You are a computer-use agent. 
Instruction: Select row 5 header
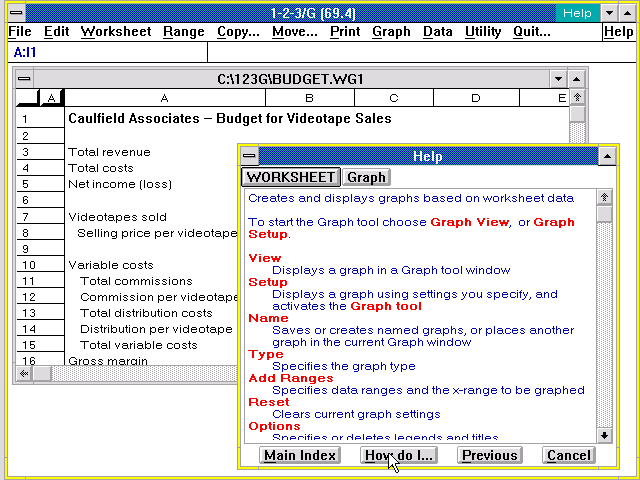[x=40, y=184]
